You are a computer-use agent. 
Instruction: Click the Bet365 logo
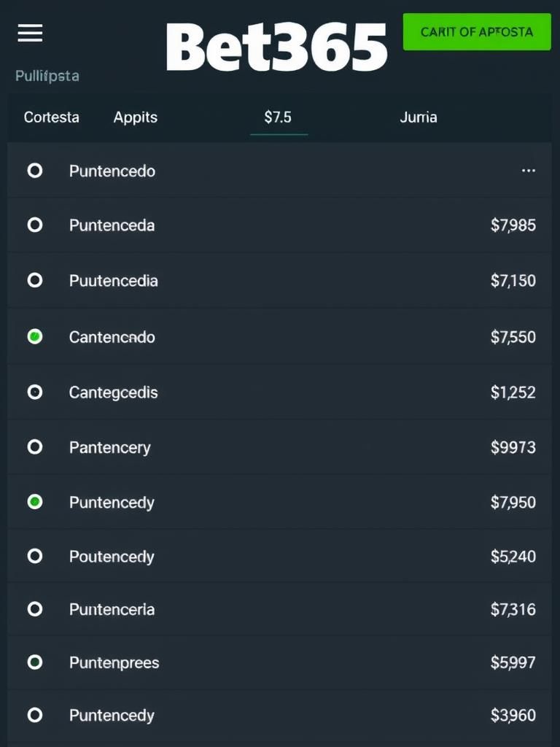276,47
